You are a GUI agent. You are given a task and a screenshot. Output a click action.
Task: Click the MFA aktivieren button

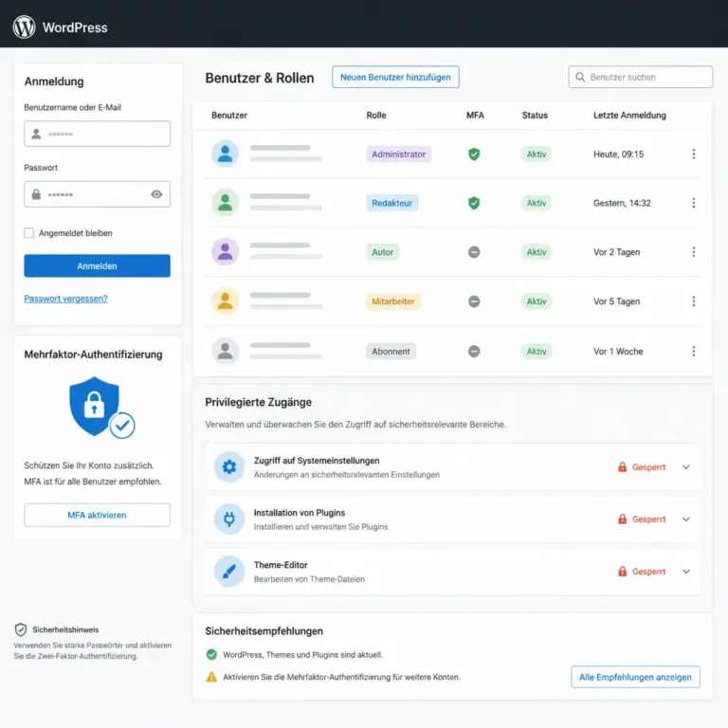coord(97,515)
